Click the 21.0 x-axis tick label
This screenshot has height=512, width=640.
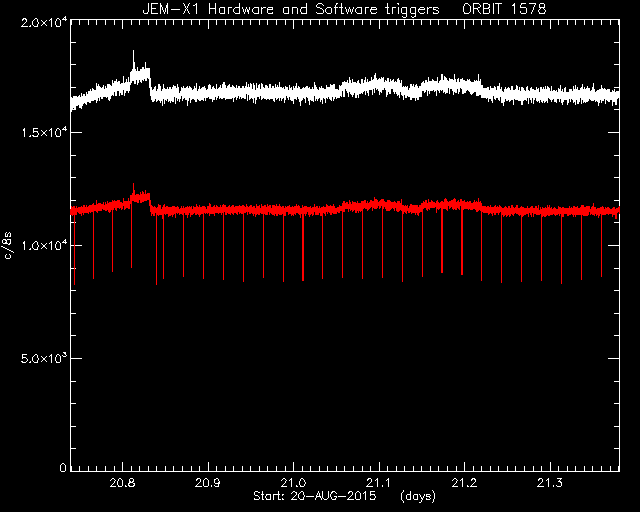293,483
